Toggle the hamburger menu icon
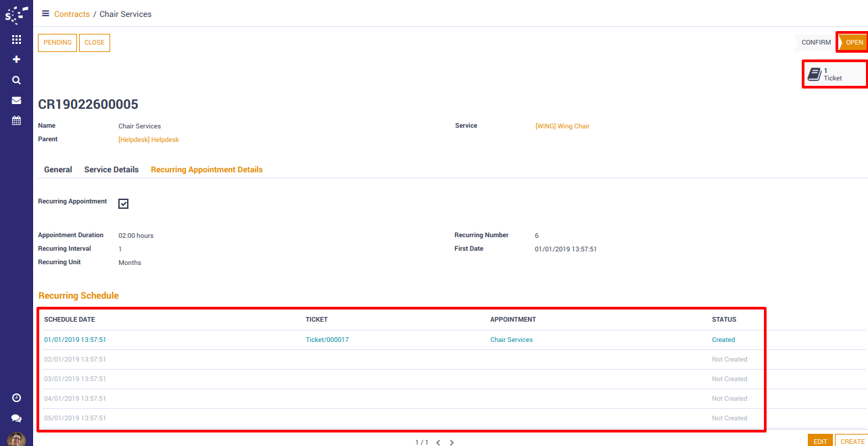Screen dimensions: 868x446 click(x=45, y=14)
